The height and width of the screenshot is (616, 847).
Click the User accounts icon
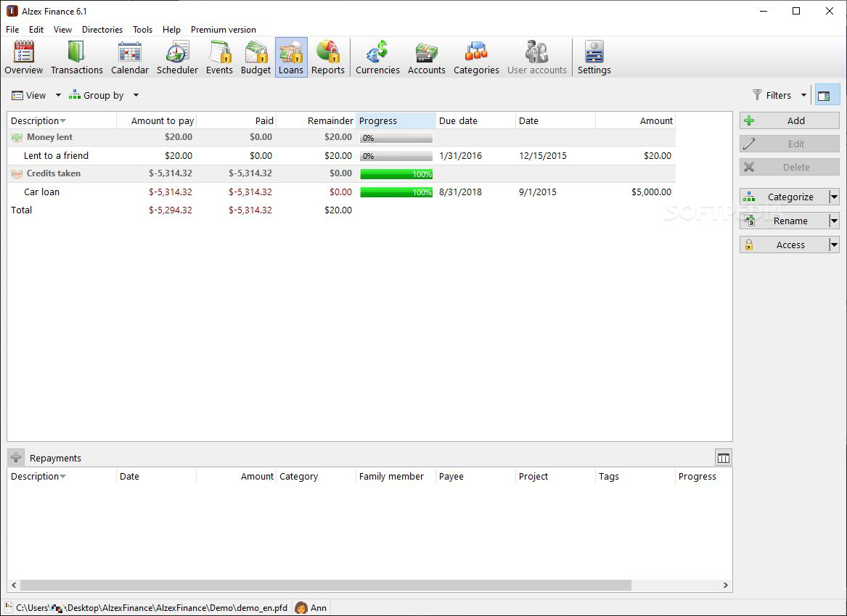pyautogui.click(x=537, y=57)
